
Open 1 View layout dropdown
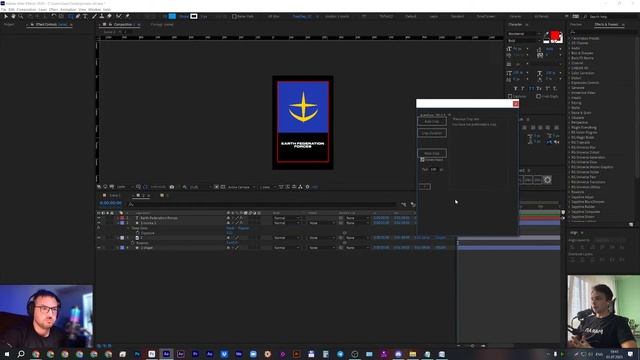point(267,187)
